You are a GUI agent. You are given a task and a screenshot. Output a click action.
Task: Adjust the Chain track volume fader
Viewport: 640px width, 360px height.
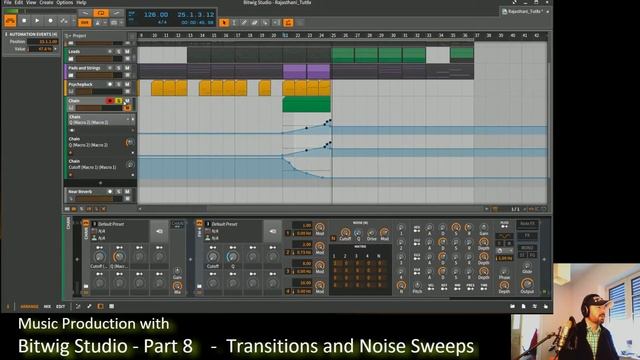pyautogui.click(x=99, y=108)
